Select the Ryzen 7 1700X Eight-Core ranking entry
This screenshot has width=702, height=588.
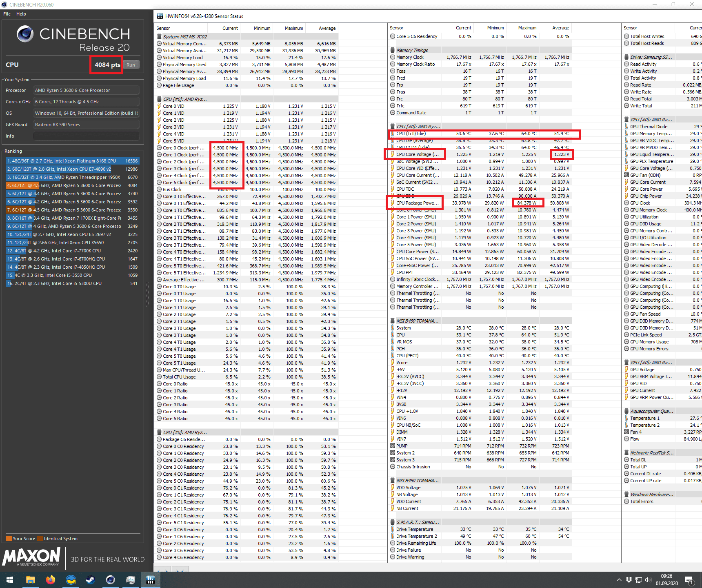coord(72,218)
